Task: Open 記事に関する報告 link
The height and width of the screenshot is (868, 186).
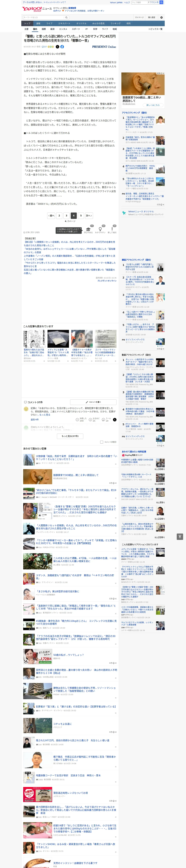Action: 32,232
